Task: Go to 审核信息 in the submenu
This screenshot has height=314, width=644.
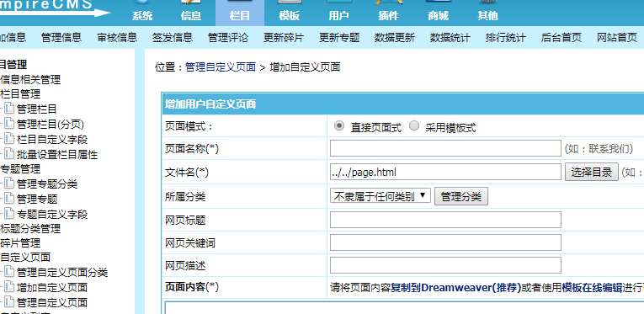Action: click(117, 38)
